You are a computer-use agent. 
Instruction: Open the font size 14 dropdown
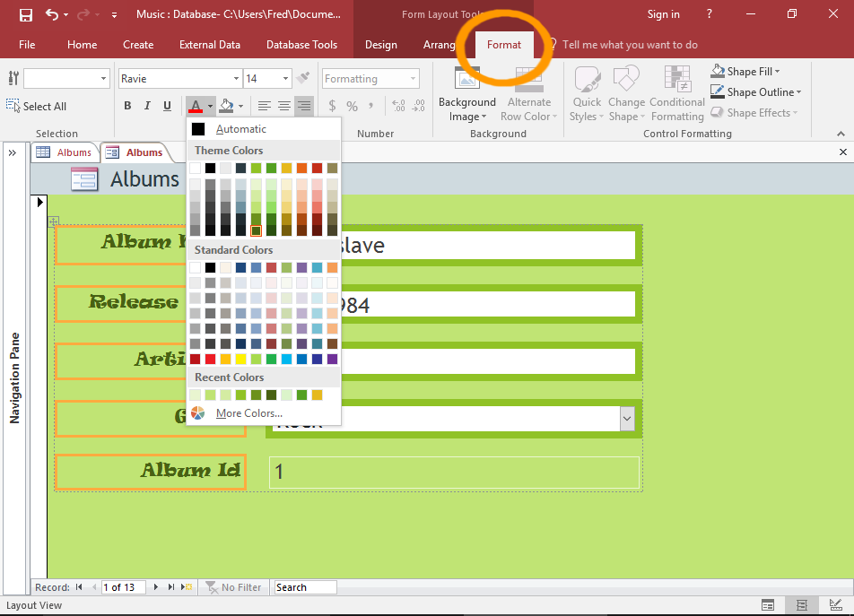pyautogui.click(x=285, y=78)
